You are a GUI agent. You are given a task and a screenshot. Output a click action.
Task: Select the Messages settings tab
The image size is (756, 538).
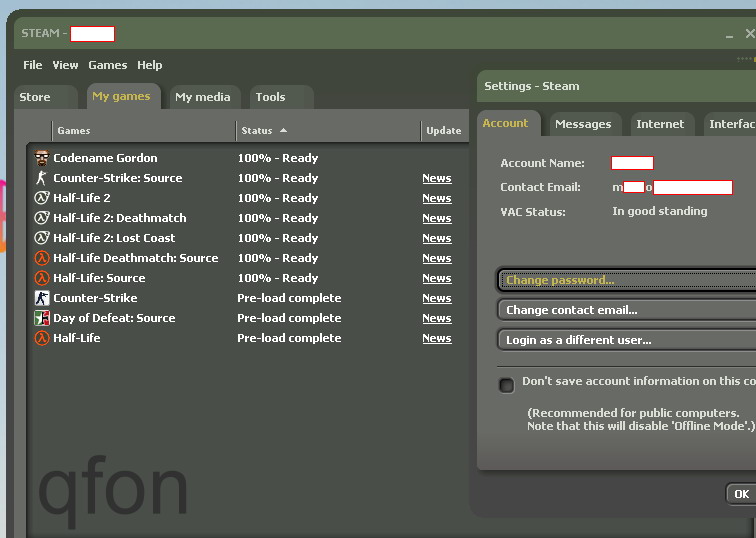pos(585,124)
